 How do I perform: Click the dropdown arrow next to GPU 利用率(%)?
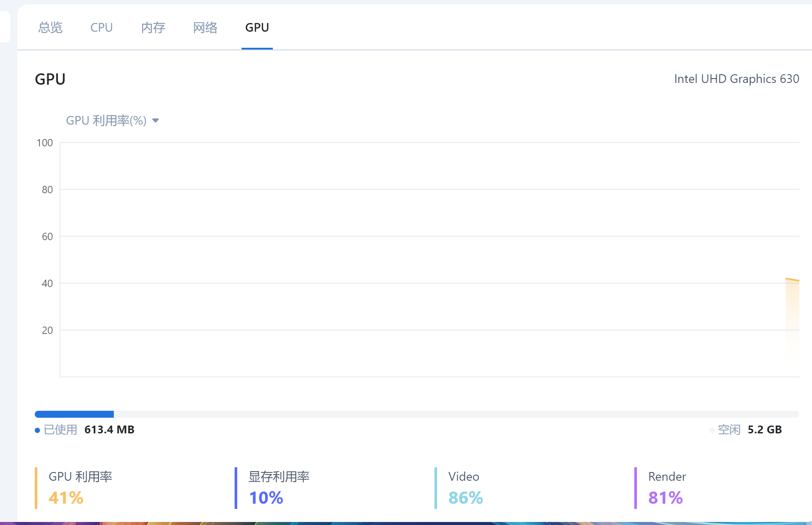[x=156, y=121]
